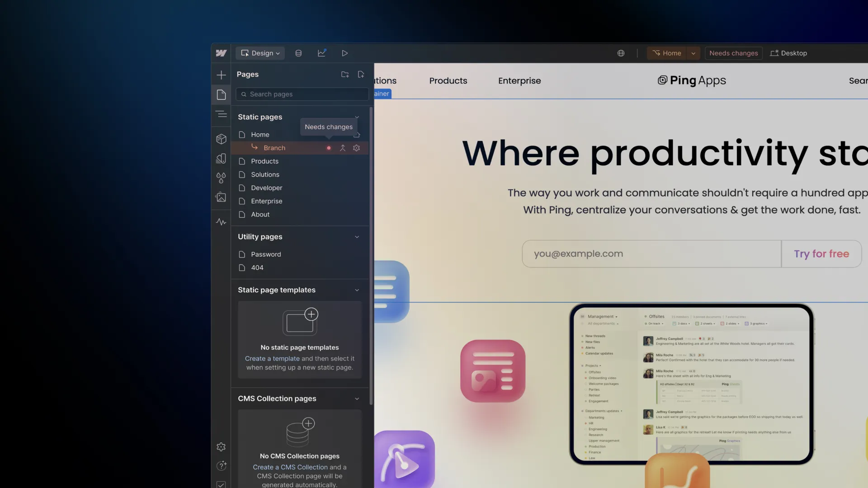Viewport: 868px width, 488px height.
Task: Click the Preview play icon
Action: (344, 53)
